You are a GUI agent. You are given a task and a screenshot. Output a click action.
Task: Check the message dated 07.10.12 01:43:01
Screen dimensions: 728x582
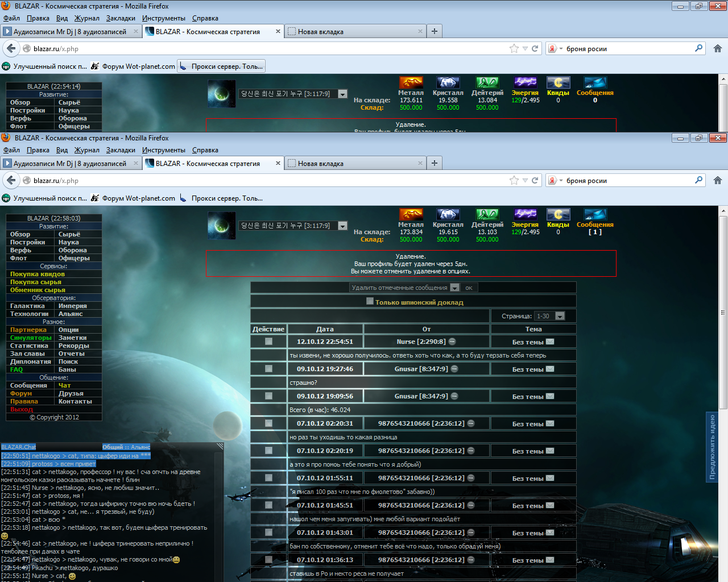pos(268,533)
